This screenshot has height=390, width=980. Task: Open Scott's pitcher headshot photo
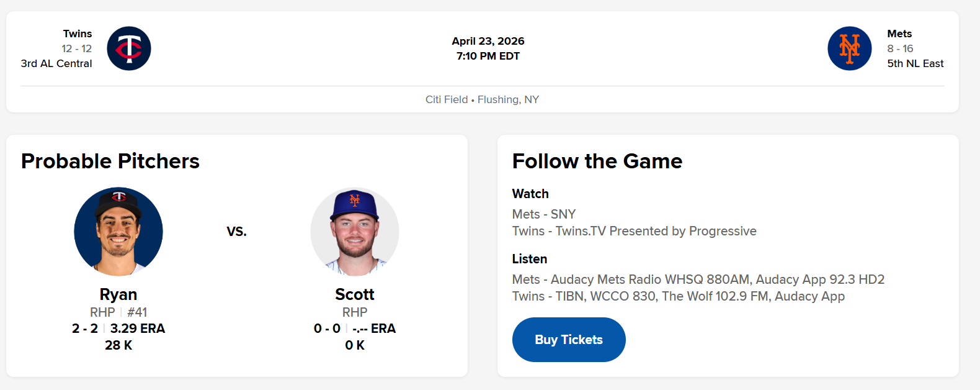coord(355,232)
